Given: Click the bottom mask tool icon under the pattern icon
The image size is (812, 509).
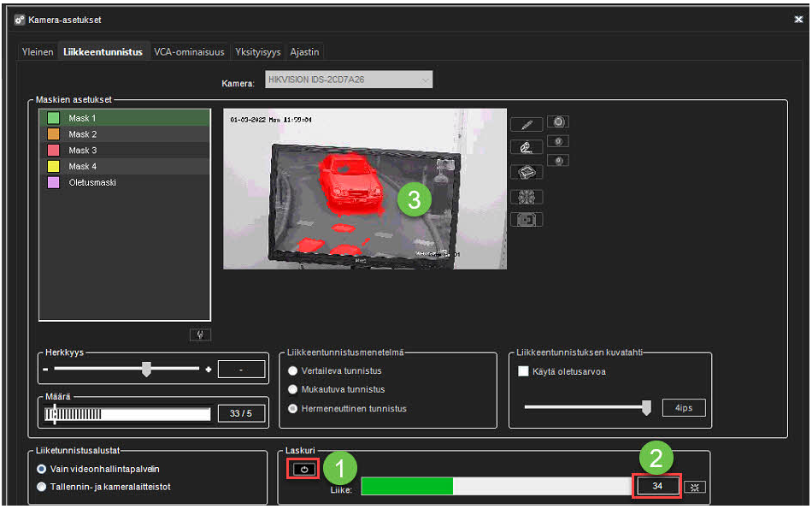Looking at the screenshot, I should pyautogui.click(x=527, y=220).
